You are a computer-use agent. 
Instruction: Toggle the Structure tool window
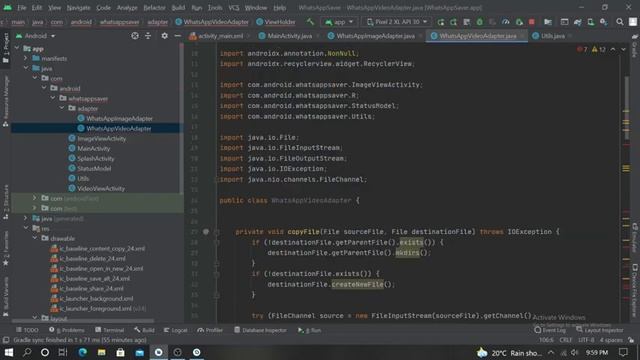(6, 202)
